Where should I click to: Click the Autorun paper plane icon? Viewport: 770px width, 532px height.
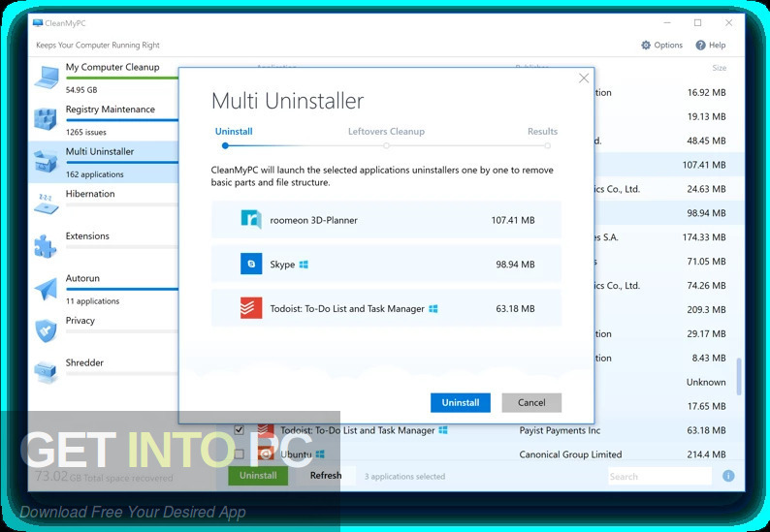point(46,289)
